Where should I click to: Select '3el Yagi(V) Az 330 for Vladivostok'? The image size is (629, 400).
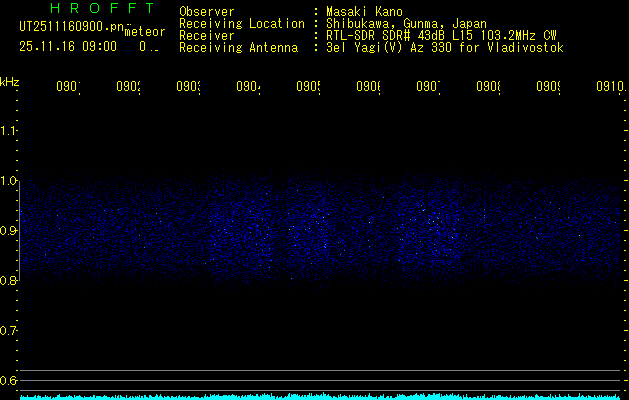445,48
